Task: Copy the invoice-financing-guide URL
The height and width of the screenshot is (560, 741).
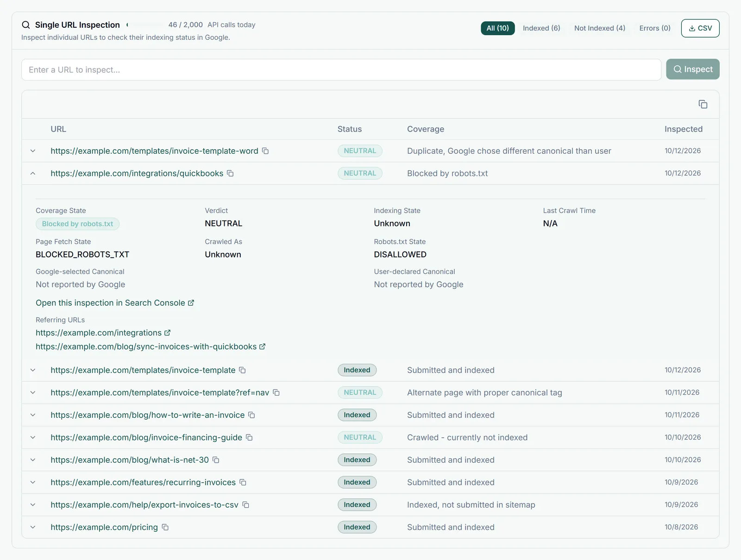Action: pyautogui.click(x=249, y=437)
